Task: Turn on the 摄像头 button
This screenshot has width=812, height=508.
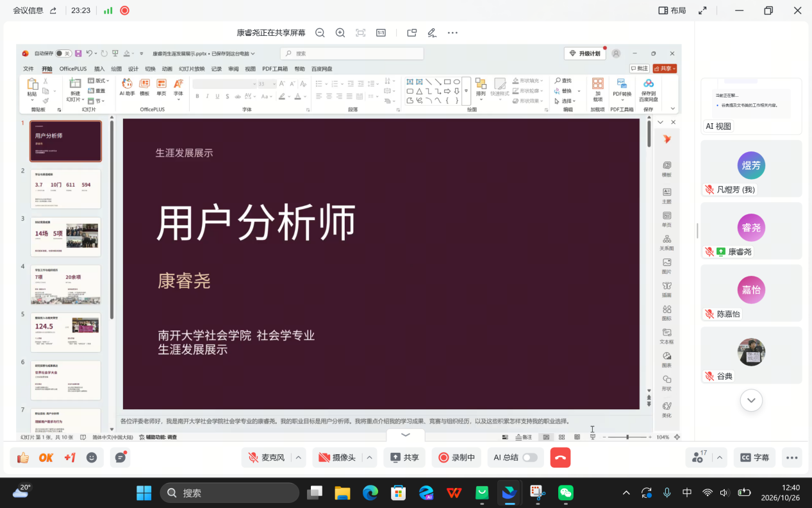Action: [x=337, y=457]
